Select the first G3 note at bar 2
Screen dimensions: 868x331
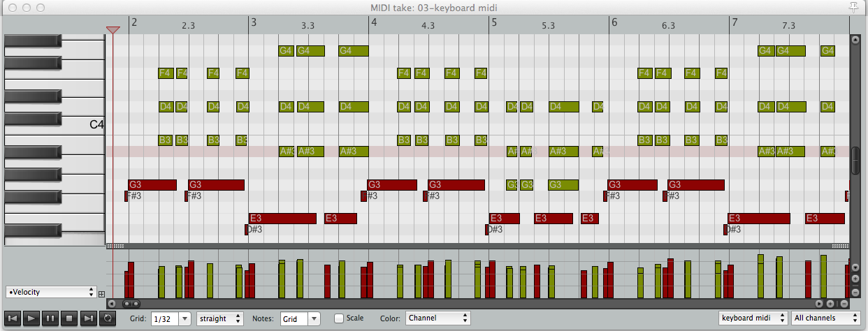[152, 185]
